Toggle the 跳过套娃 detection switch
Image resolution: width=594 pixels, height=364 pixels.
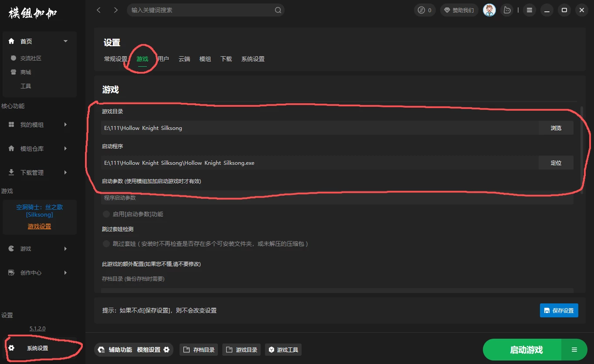point(106,244)
